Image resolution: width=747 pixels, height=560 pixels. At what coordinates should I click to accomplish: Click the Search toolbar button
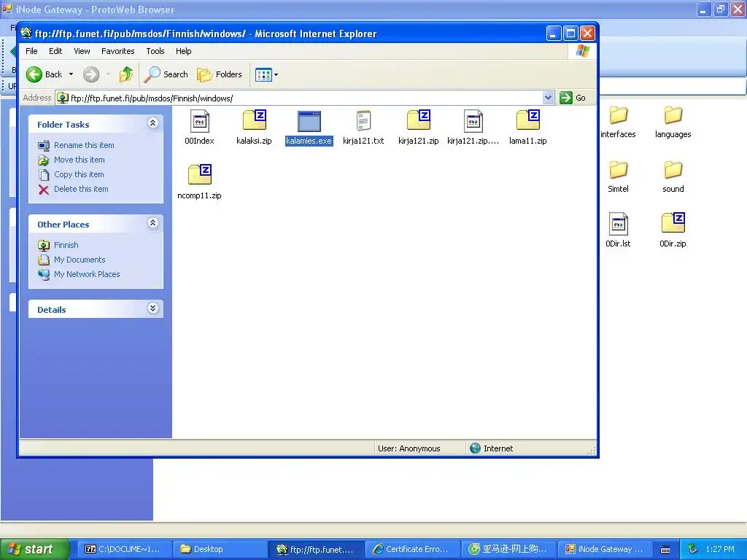(x=166, y=74)
